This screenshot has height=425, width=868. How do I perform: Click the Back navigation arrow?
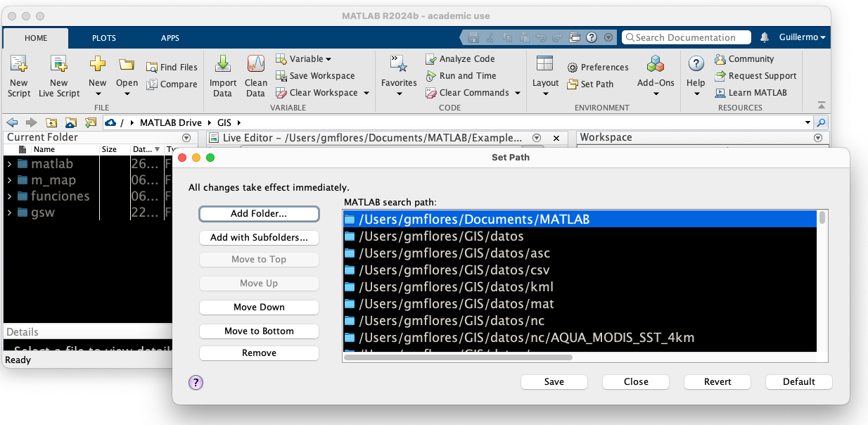pyautogui.click(x=12, y=122)
